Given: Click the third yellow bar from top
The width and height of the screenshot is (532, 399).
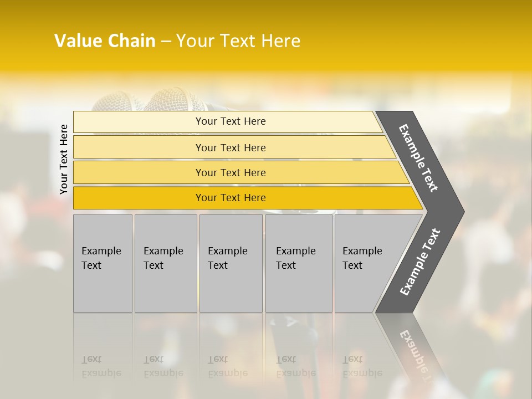Looking at the screenshot, I should 230,172.
